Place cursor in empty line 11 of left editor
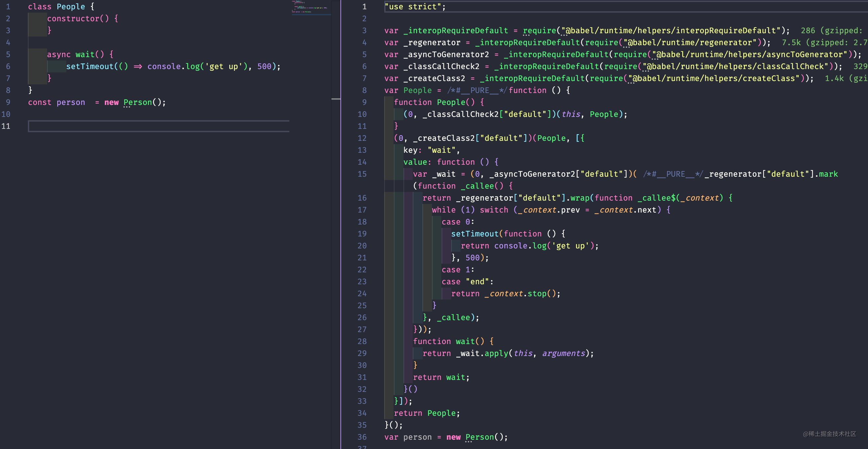 [x=159, y=126]
